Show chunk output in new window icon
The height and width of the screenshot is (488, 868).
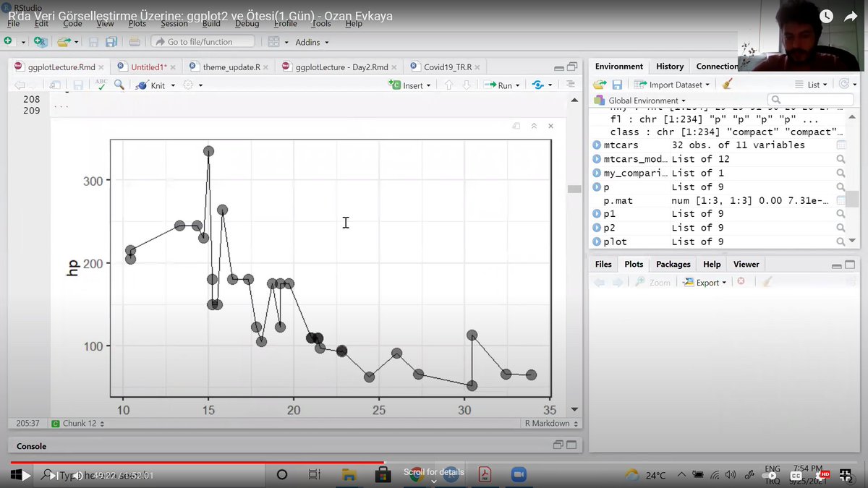[516, 126]
